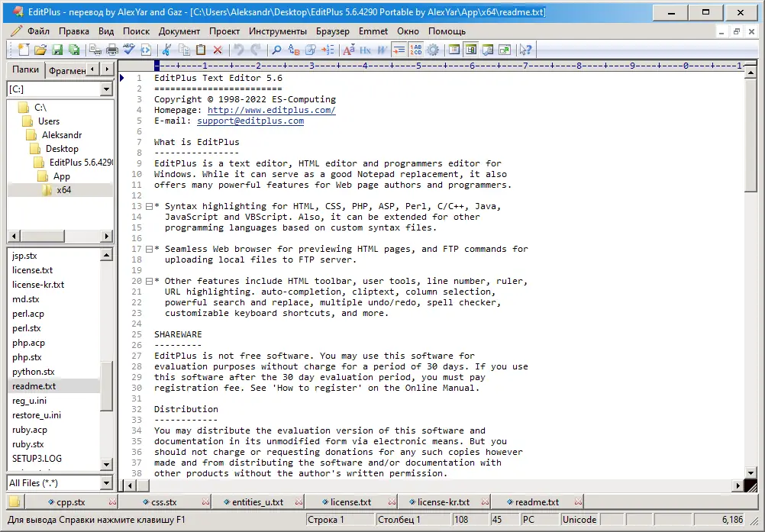Click the Go to Line icon

point(328,50)
